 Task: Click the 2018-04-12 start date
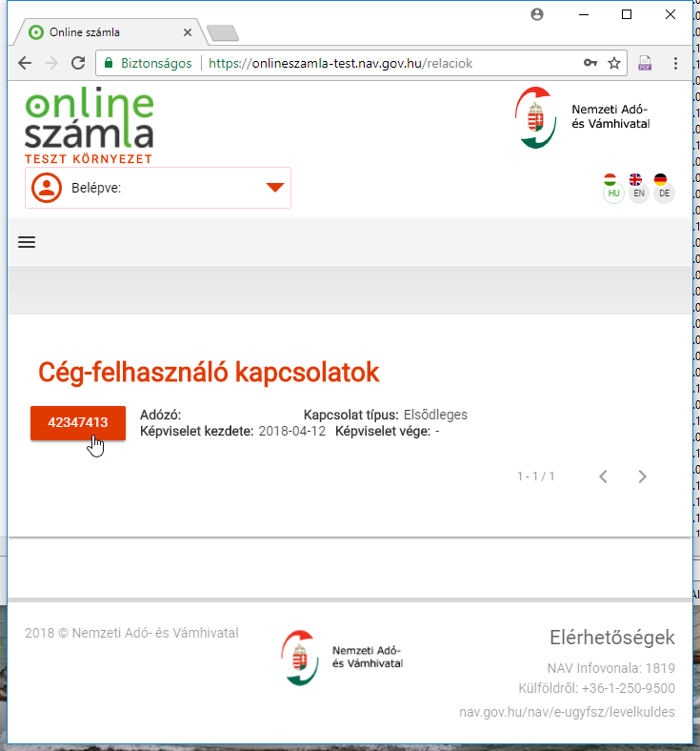[291, 431]
